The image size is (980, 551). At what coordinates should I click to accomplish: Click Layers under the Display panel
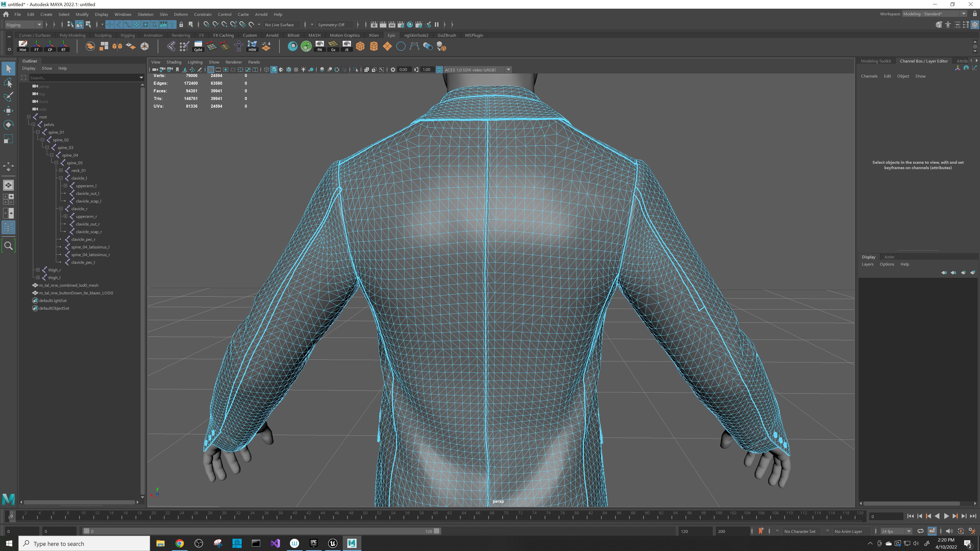pos(867,264)
